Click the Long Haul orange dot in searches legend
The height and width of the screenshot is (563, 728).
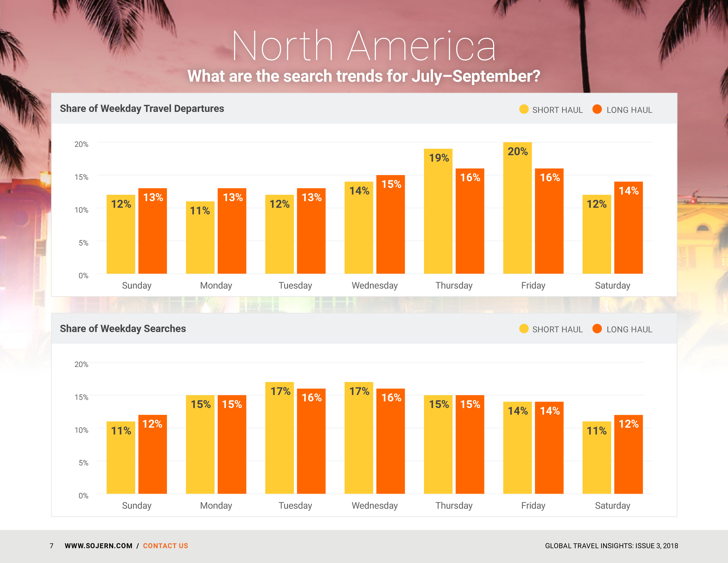597,329
